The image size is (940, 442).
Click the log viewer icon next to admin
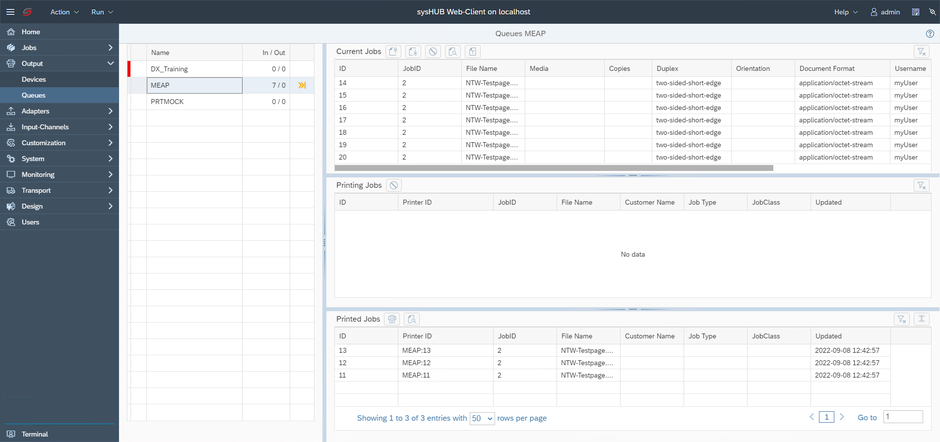(915, 12)
